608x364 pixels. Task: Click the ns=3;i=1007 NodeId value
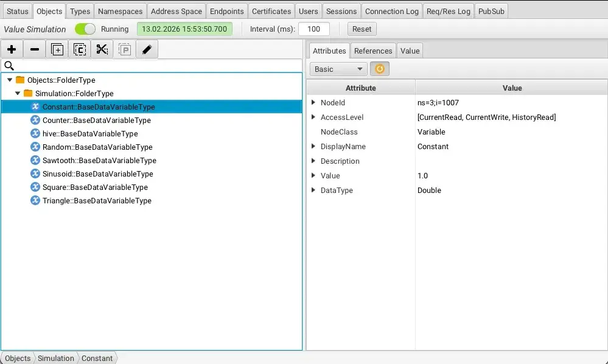[x=438, y=102]
